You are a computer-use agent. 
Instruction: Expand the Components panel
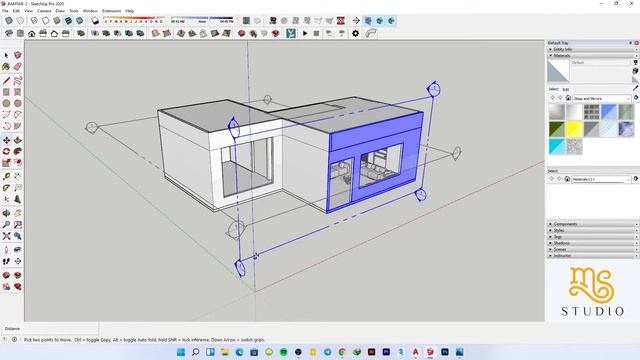[x=593, y=224]
